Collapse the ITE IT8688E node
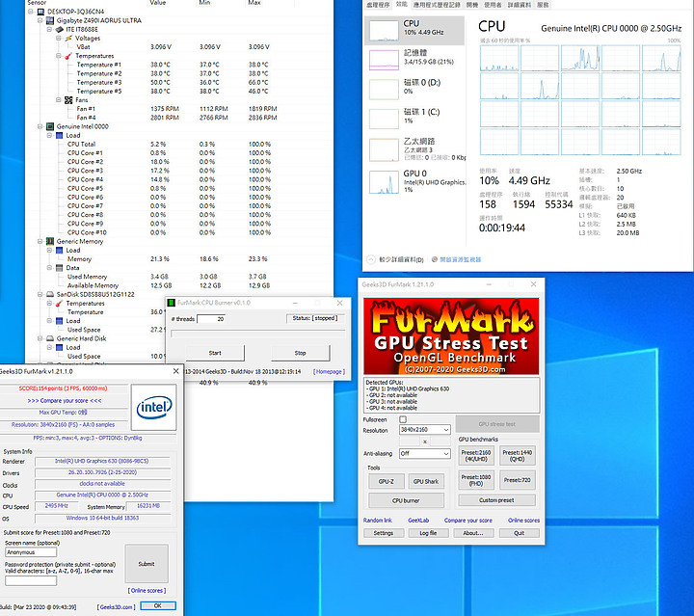The width and height of the screenshot is (694, 616). (x=49, y=29)
